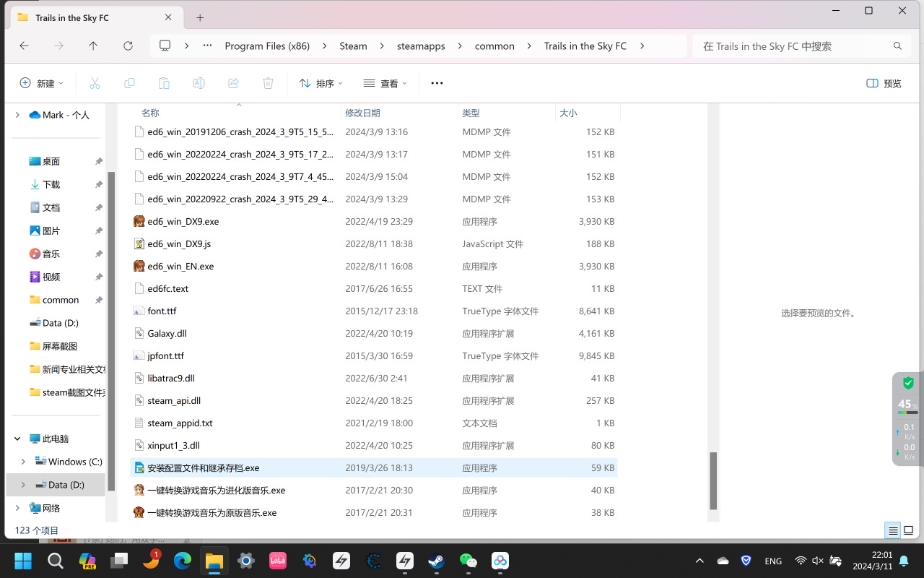Screen dimensions: 924x578
Task: Click the navigation pane scrollbar thumb
Action: tap(111, 332)
